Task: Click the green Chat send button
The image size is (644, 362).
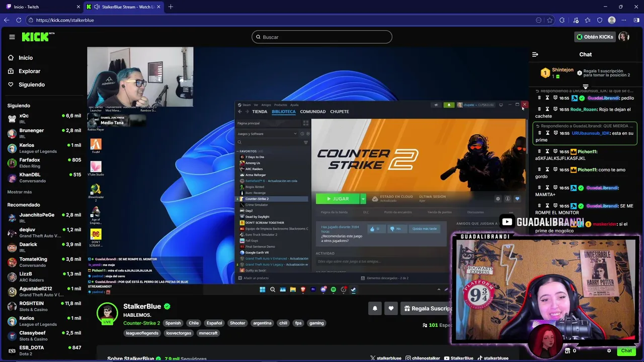Action: 626,351
